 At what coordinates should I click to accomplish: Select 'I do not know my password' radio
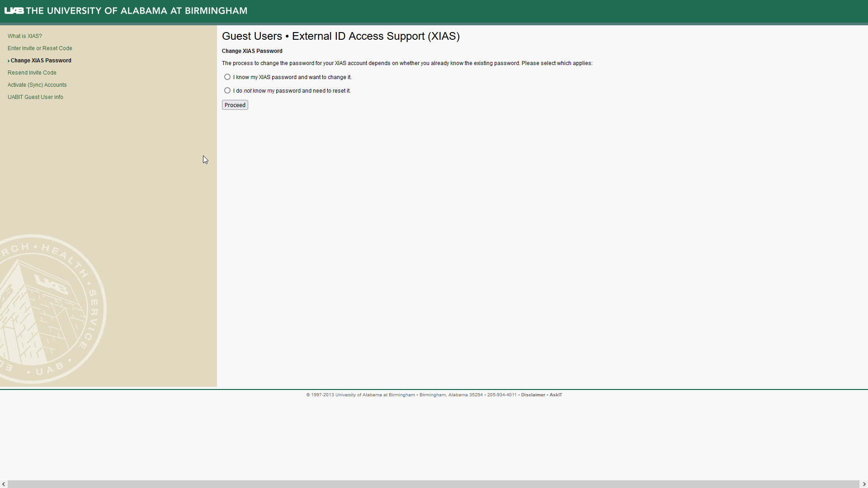(x=227, y=90)
